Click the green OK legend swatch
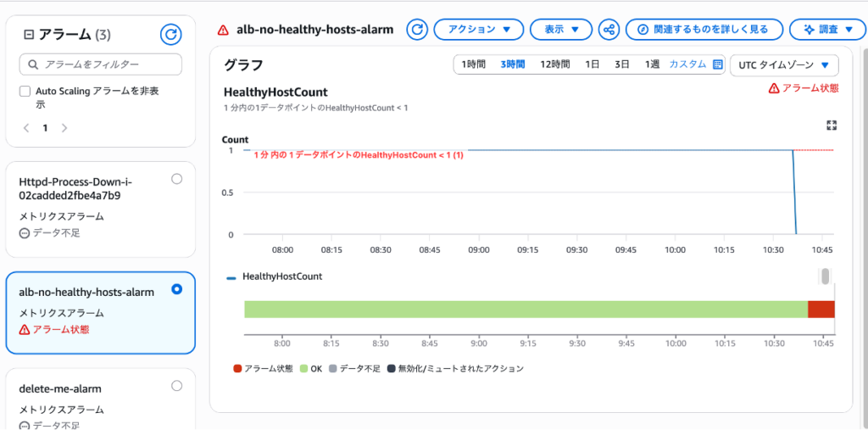The width and height of the screenshot is (868, 430). click(x=304, y=368)
